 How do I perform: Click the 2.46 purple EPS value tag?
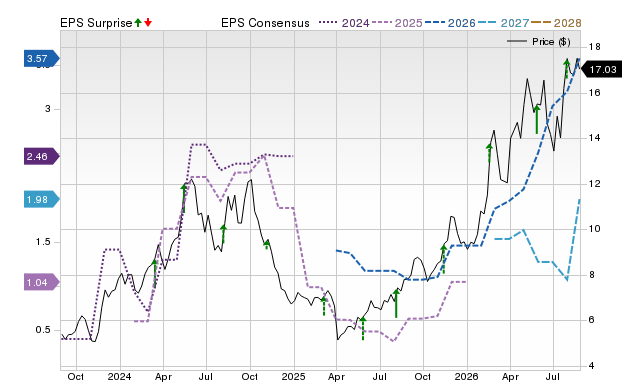pos(42,156)
